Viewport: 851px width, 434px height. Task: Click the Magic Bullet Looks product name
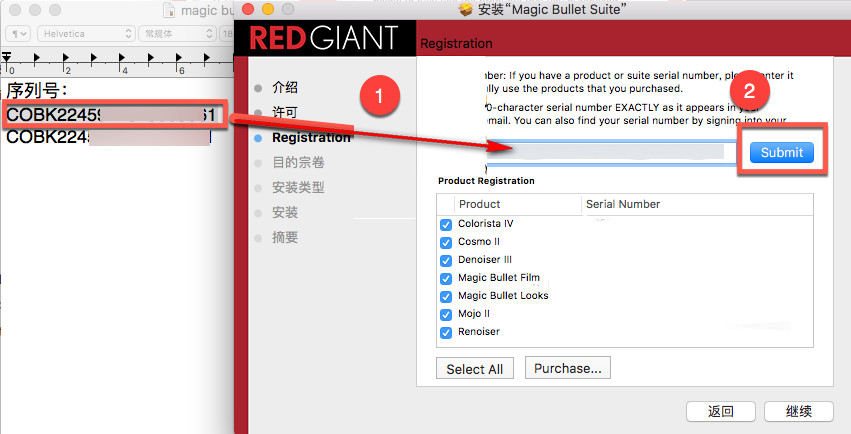[503, 296]
